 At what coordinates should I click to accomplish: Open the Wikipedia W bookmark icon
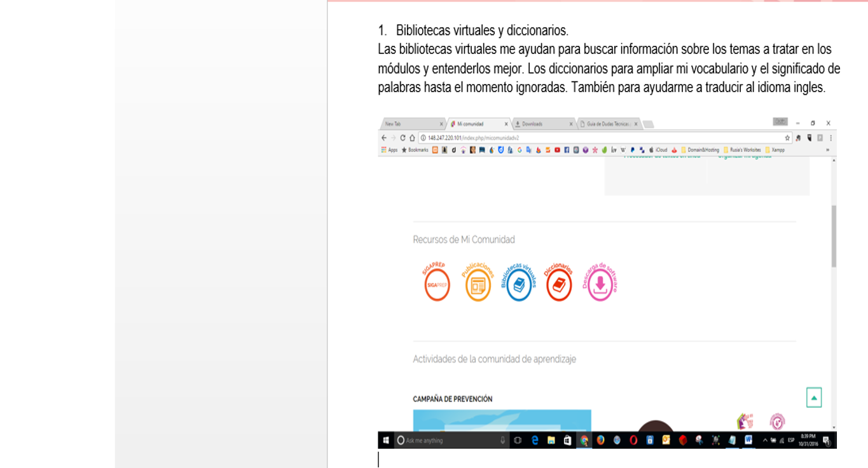pos(623,149)
